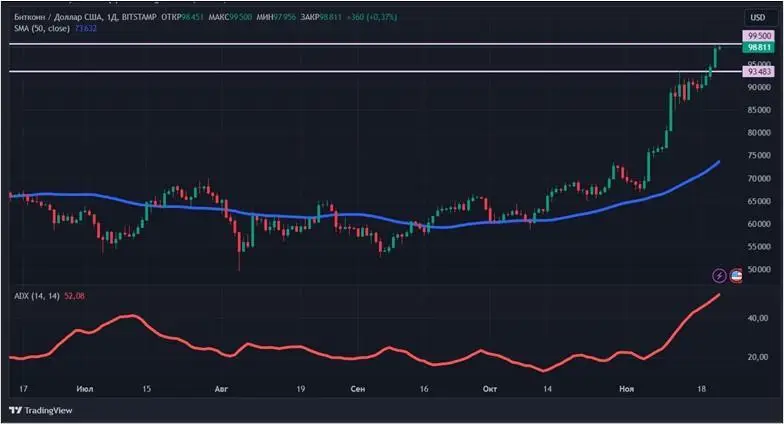Click the purple lightning bolt icon
The image size is (784, 424).
coord(719,275)
